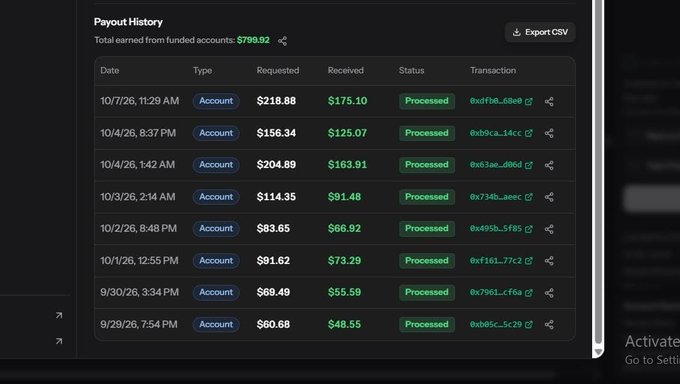Open external link icon for 0xf161…77c2
Image resolution: width=680 pixels, height=384 pixels.
pyautogui.click(x=529, y=261)
